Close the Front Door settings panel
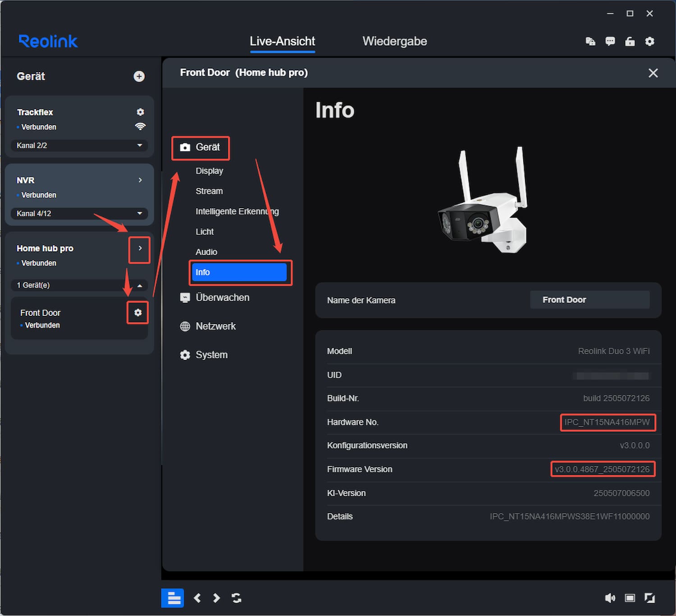676x616 pixels. [653, 73]
